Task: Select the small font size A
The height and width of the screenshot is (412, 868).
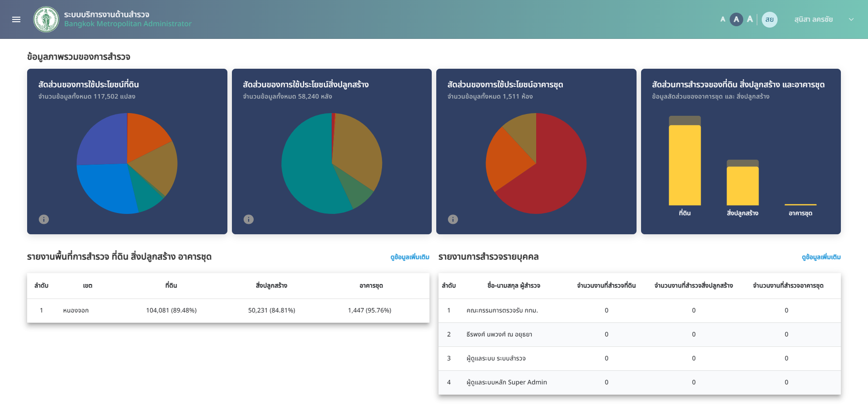Action: click(723, 19)
